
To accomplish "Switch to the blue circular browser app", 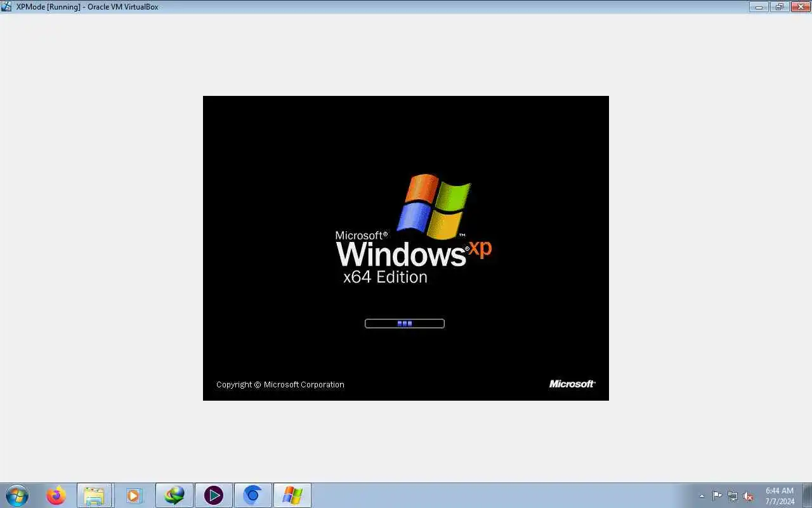I will click(253, 495).
